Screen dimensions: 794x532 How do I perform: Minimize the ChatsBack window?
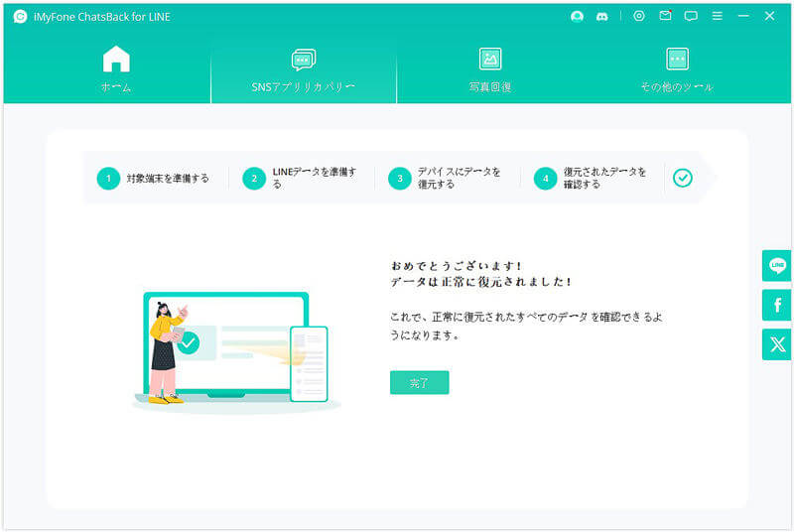pos(743,16)
